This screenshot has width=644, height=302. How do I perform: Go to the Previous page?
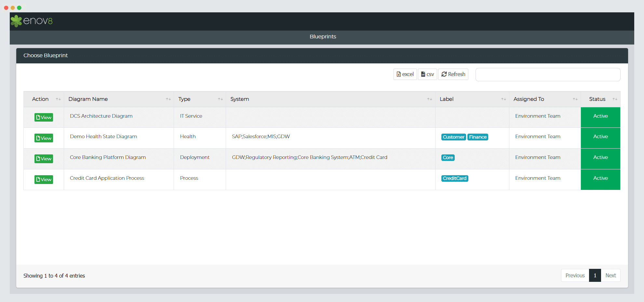pyautogui.click(x=575, y=275)
